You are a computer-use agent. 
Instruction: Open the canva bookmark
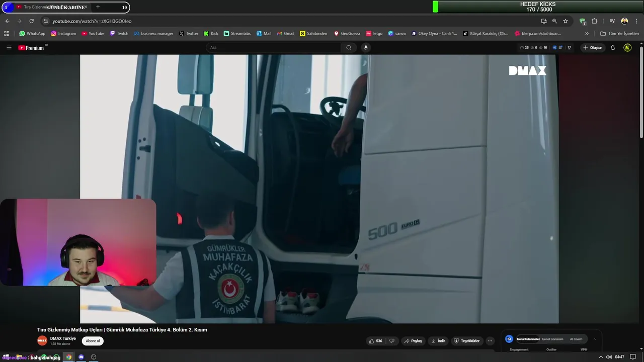click(x=397, y=34)
